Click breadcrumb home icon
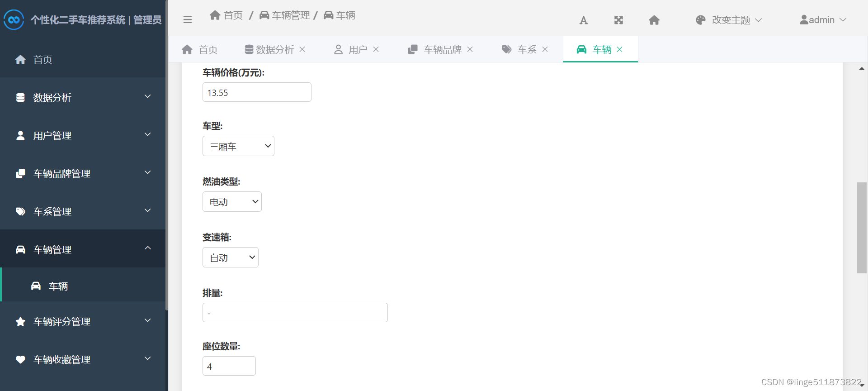Screen dimensions: 868x391 [215, 15]
